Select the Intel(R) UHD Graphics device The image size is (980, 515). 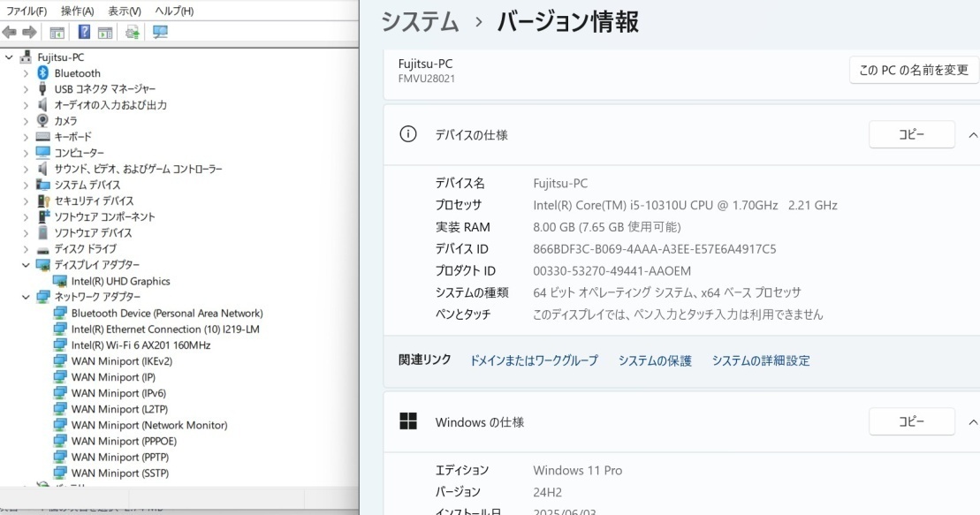point(120,281)
